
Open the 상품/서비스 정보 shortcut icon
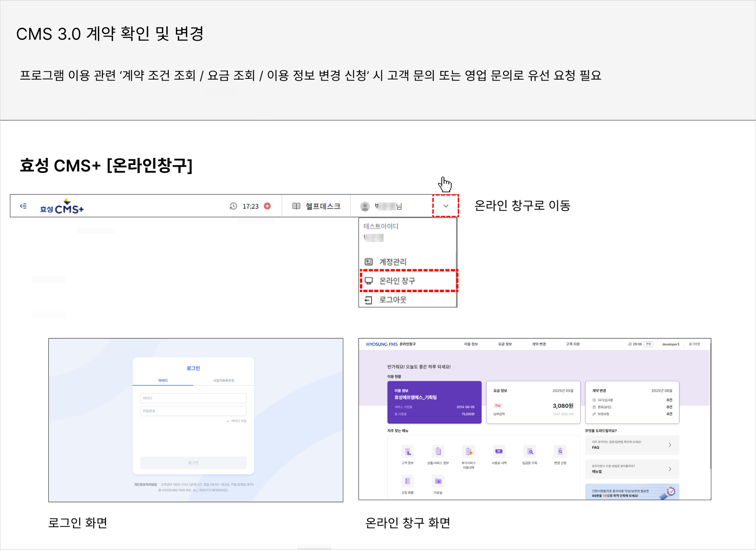point(438,452)
